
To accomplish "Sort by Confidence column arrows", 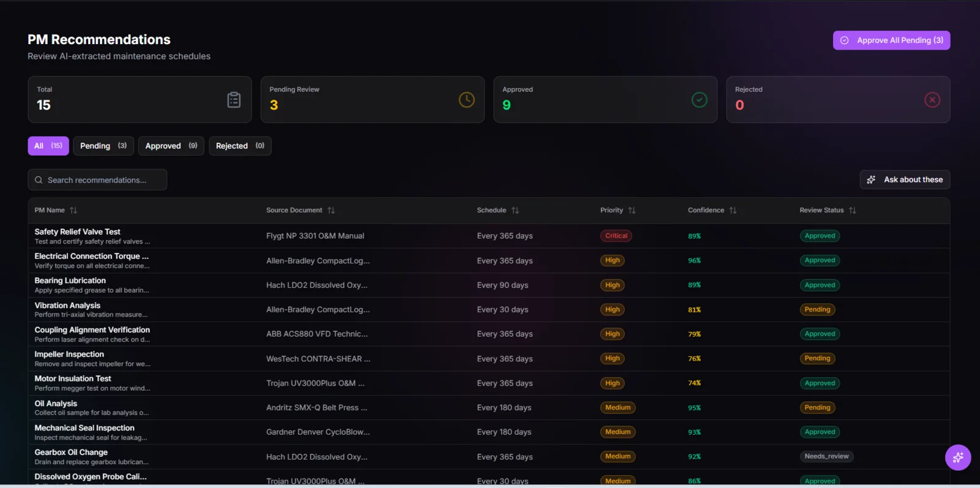I will 733,210.
